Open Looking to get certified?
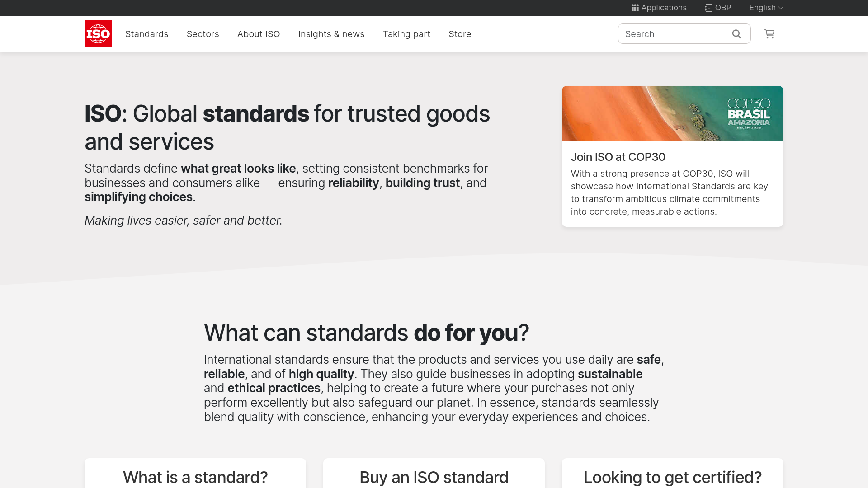 [672, 477]
